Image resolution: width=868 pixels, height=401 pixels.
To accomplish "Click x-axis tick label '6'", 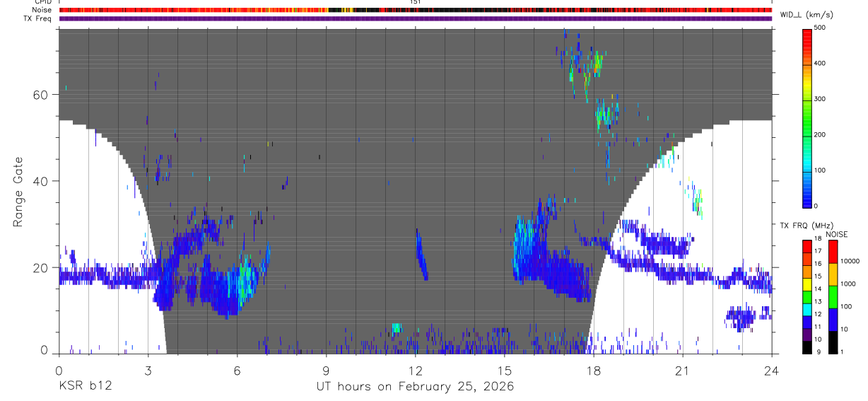I will coord(237,370).
